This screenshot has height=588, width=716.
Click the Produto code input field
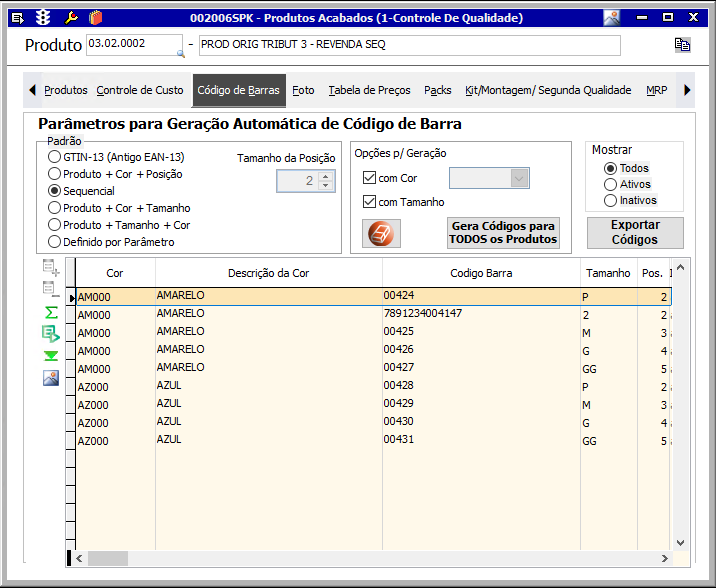pos(132,44)
